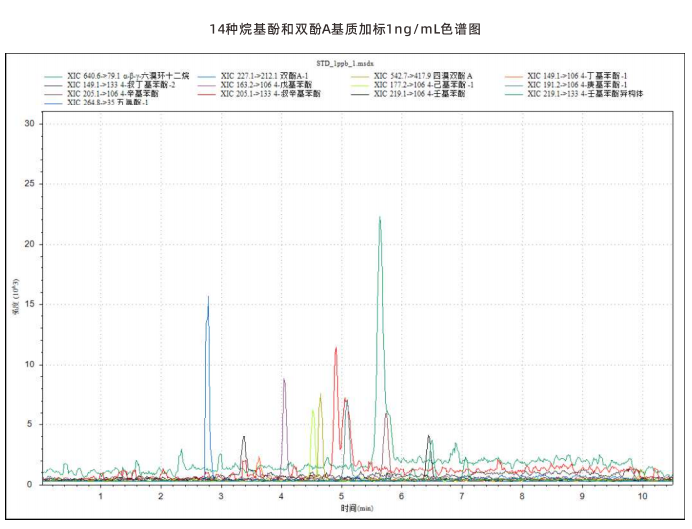Screen dimensions: 692x529
Task: Click the orange line swatch for 4-丁基苯酚-1
Action: pos(514,76)
